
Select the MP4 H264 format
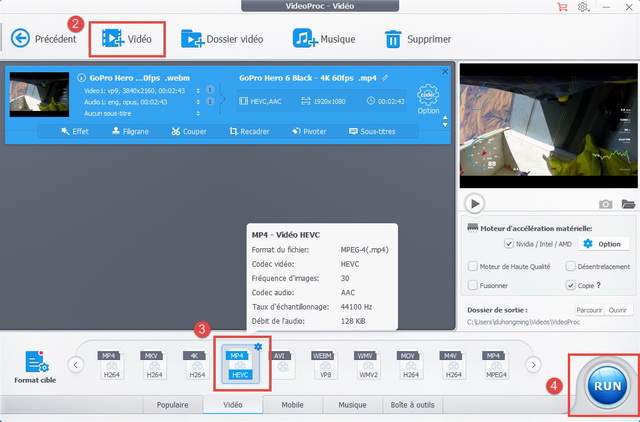pos(111,364)
